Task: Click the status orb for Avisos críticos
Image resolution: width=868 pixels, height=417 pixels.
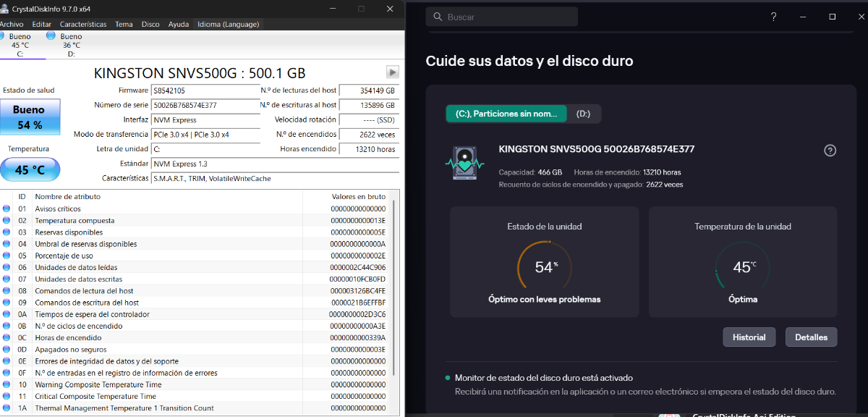Action: [7, 208]
